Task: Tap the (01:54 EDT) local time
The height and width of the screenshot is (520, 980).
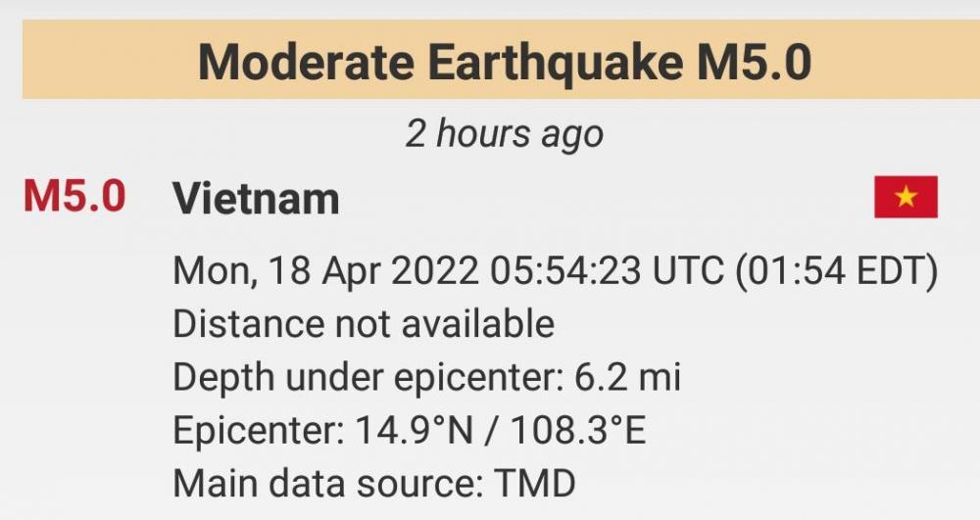Action: pyautogui.click(x=837, y=270)
